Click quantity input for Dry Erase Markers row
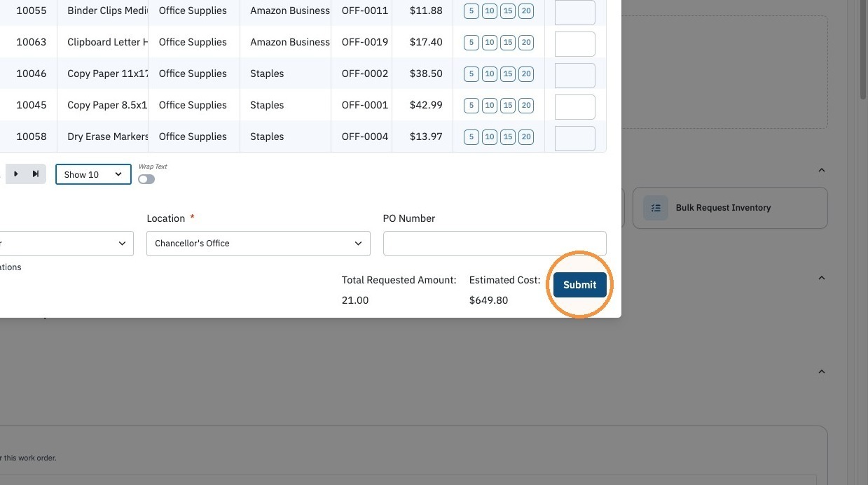 point(575,138)
